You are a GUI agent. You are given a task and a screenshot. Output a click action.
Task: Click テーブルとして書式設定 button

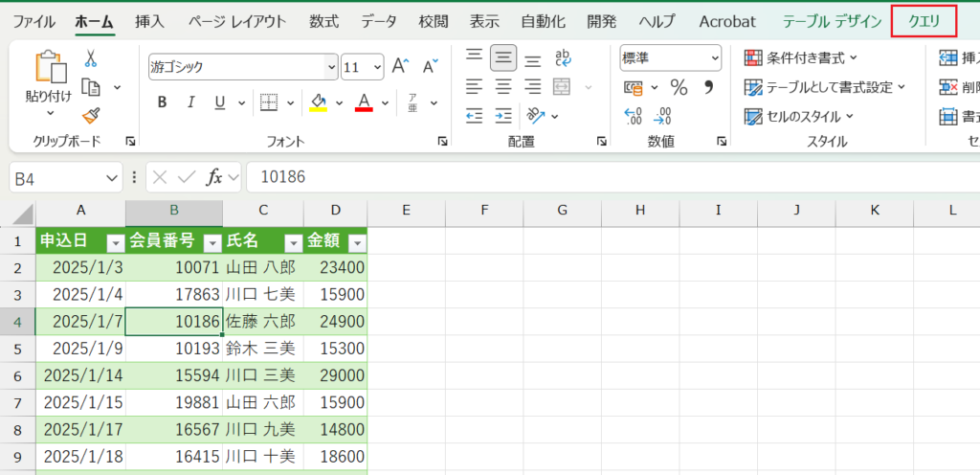(x=824, y=87)
